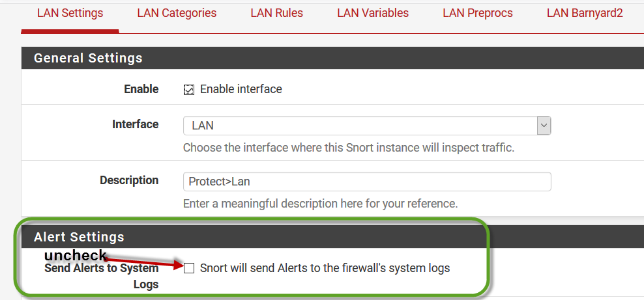Click the bold "Enable" field label

(141, 89)
